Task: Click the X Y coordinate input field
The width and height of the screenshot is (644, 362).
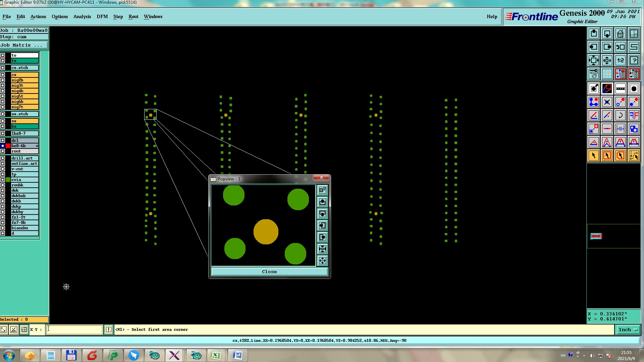Action: tap(74, 330)
